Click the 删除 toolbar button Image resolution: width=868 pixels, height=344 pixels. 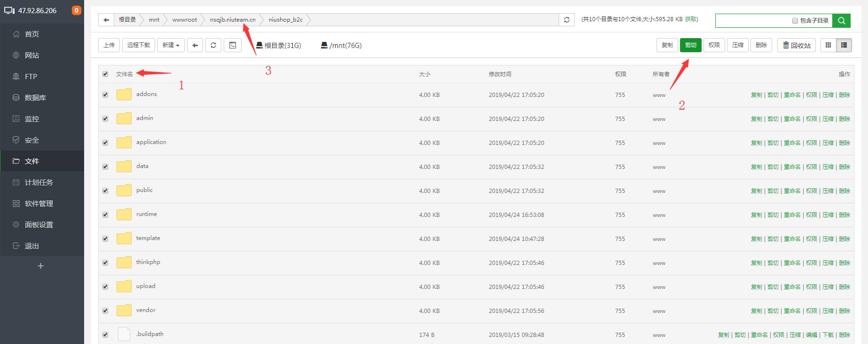[x=761, y=45]
